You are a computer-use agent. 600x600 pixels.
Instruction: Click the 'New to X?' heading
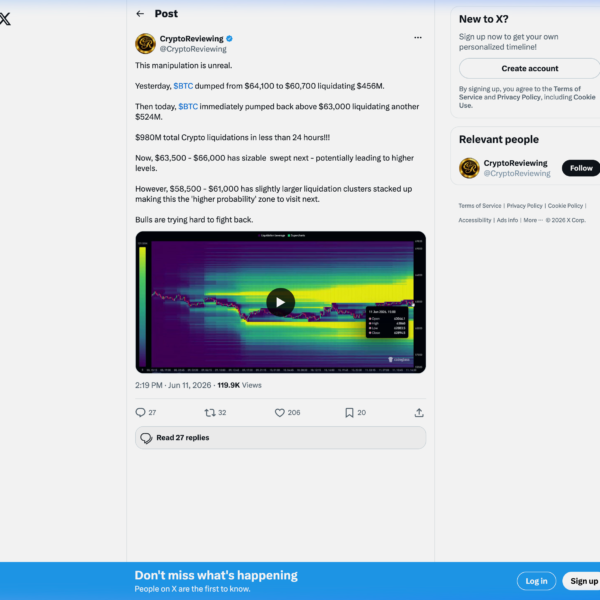pos(484,19)
